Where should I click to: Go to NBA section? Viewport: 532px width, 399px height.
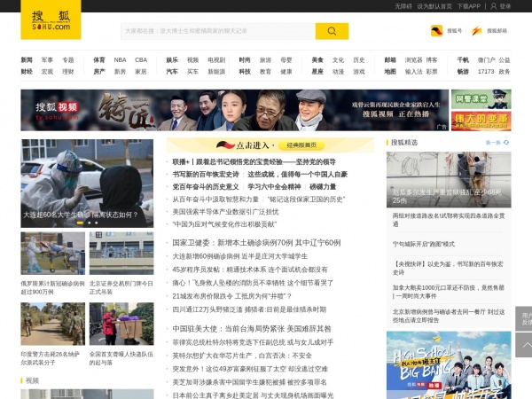[x=120, y=60]
